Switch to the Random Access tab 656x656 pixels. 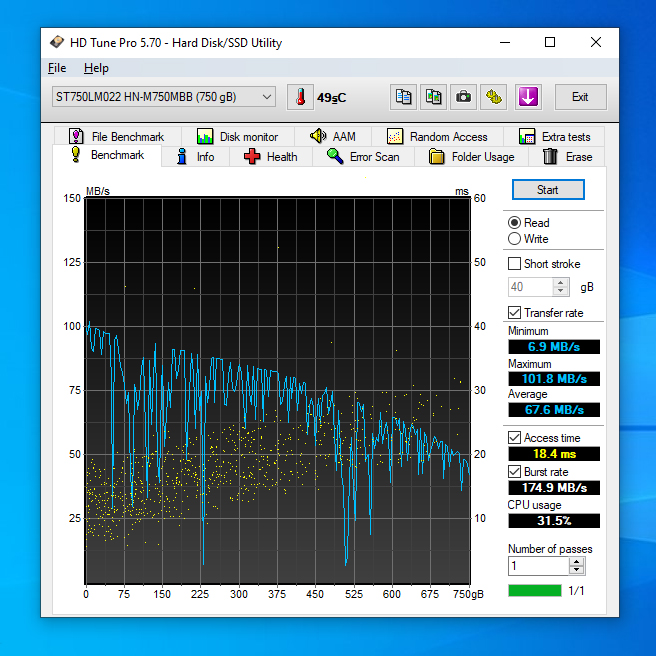pos(437,136)
